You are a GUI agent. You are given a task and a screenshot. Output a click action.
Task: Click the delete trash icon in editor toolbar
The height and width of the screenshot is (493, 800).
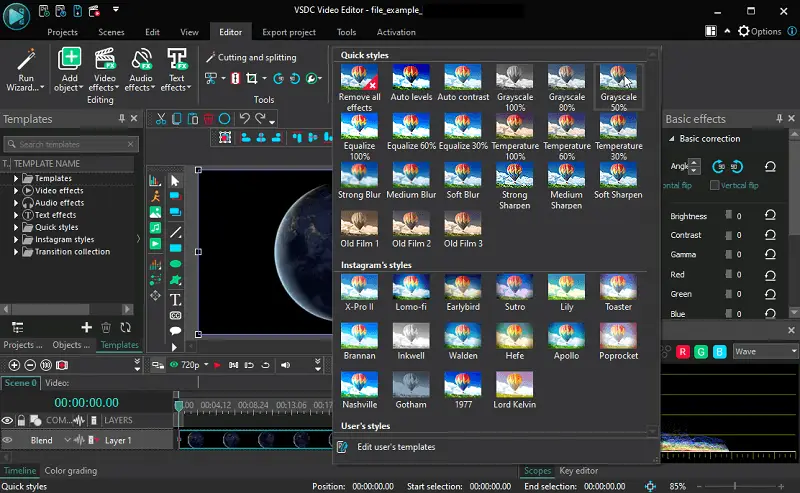pyautogui.click(x=208, y=119)
